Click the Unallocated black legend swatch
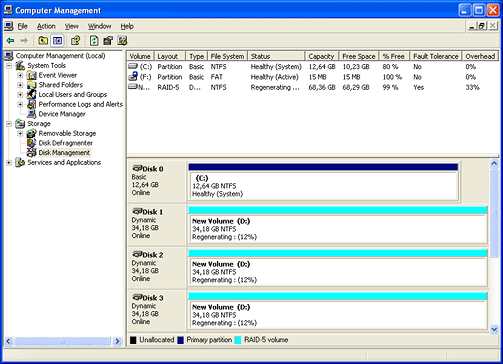This screenshot has width=503, height=364. coord(133,340)
